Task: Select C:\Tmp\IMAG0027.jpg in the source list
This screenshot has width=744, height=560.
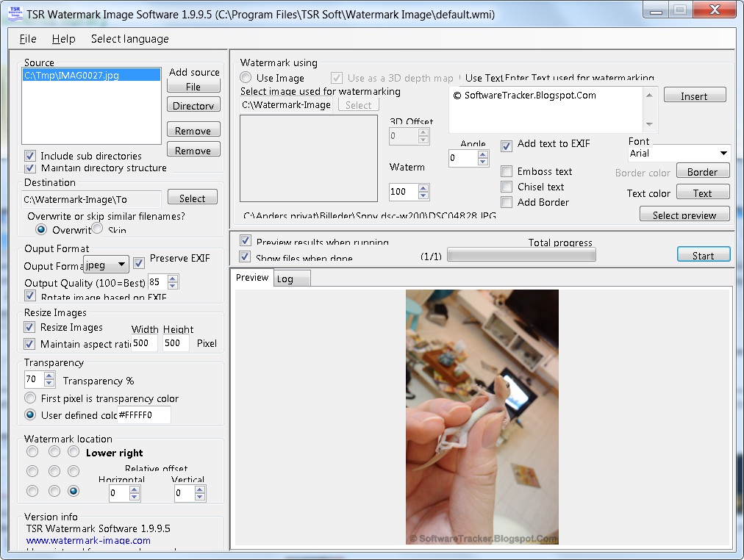Action: (x=91, y=75)
